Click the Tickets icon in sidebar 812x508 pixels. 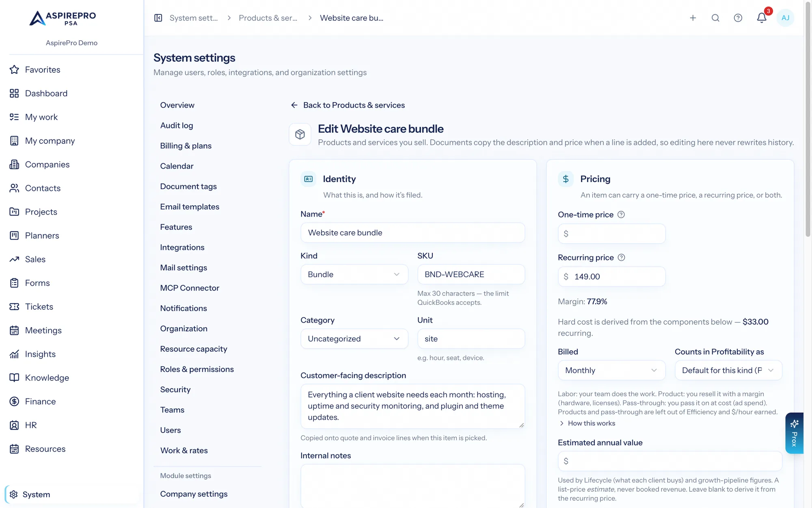(14, 307)
